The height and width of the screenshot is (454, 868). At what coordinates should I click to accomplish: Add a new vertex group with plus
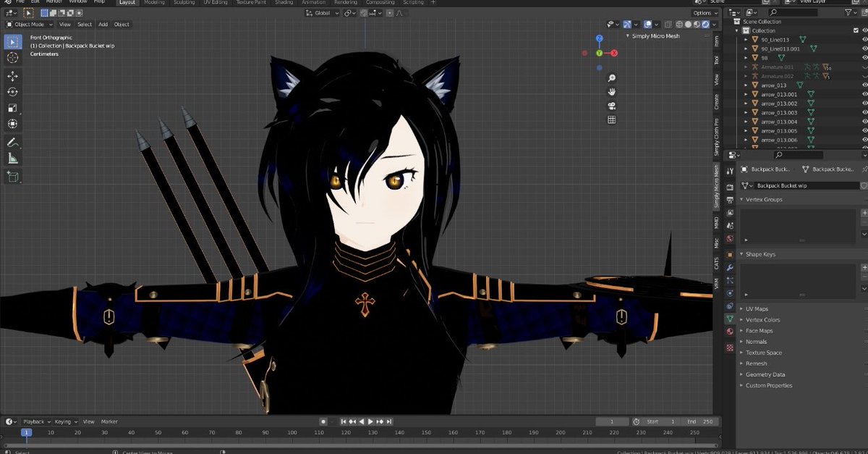[864, 213]
